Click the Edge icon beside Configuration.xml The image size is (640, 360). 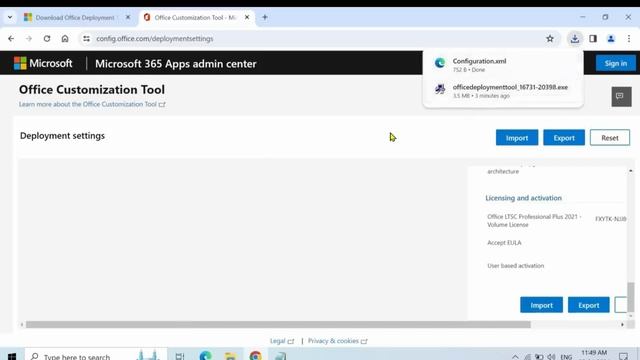440,63
